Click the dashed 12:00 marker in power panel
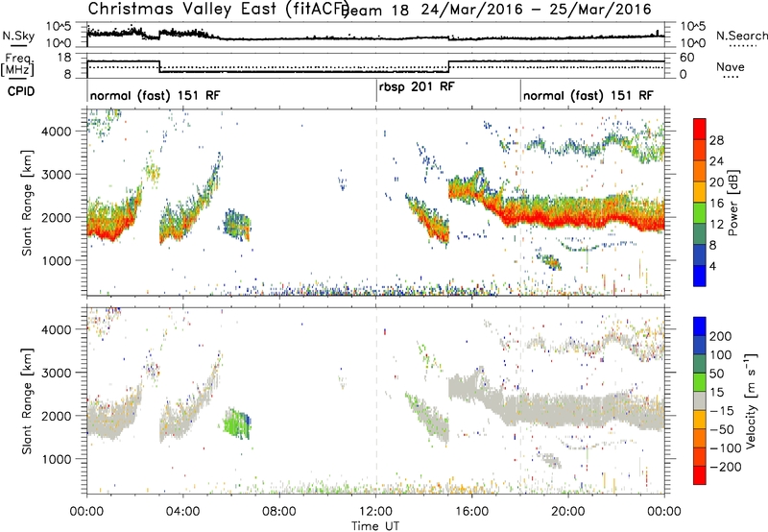Screen dimensions: 768x532 tap(376, 203)
